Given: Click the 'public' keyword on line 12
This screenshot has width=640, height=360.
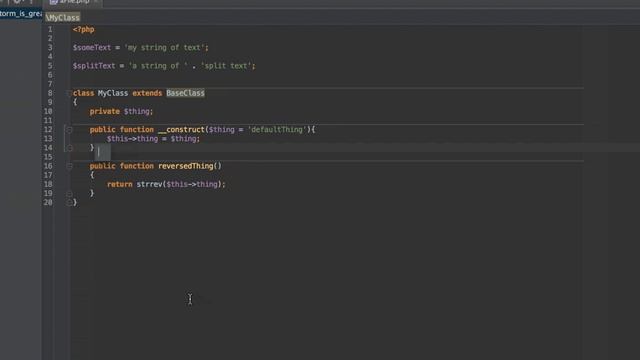Looking at the screenshot, I should (x=102, y=130).
